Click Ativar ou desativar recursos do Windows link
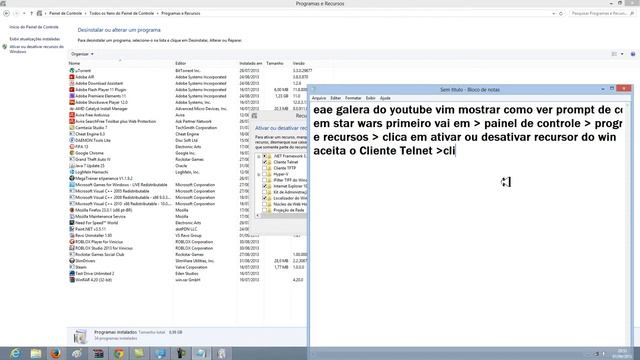 coord(37,49)
